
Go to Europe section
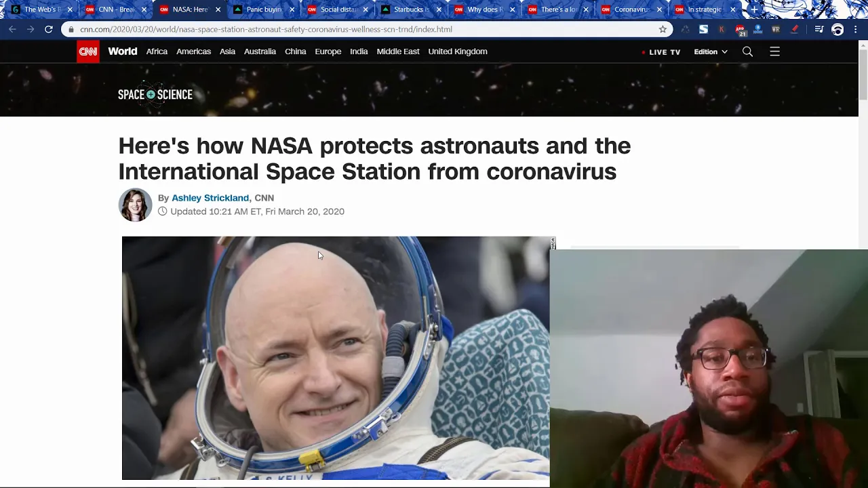(328, 52)
